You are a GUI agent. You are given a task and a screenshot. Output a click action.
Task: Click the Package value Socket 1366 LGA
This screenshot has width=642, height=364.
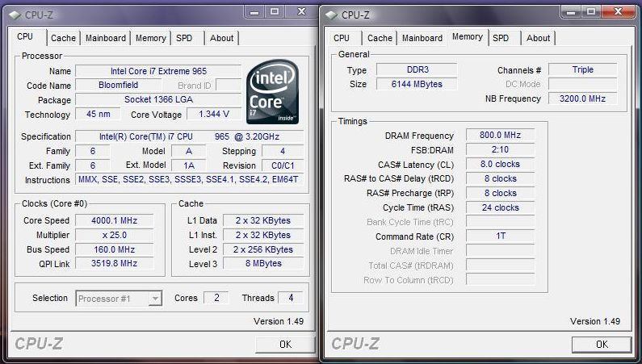tap(158, 99)
